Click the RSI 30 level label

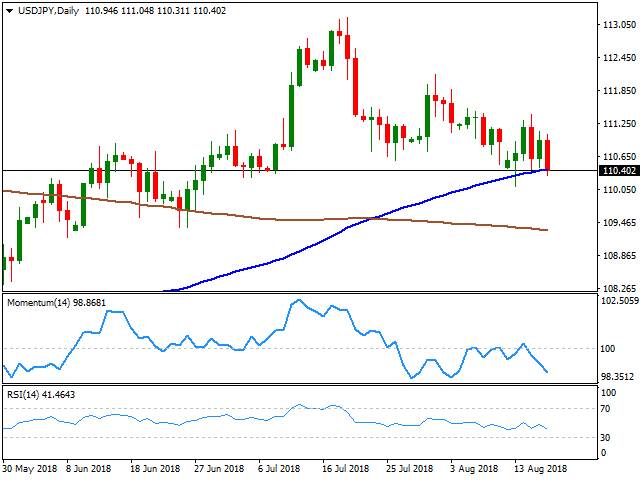605,438
